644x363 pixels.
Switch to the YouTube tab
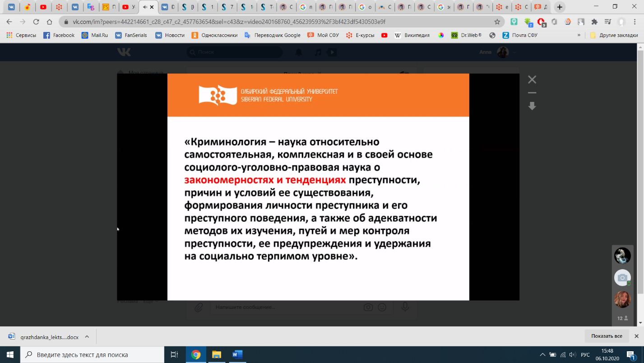click(43, 7)
